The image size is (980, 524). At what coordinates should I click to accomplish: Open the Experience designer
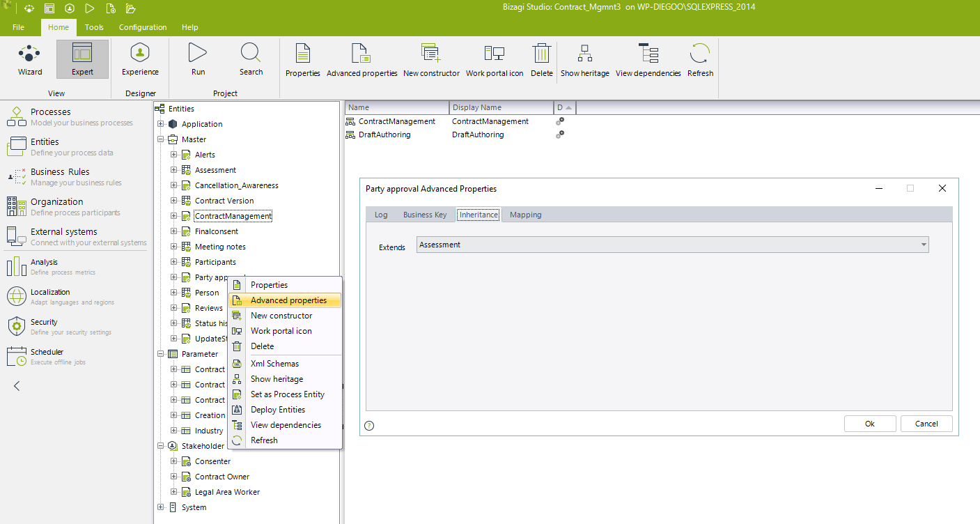[140, 59]
